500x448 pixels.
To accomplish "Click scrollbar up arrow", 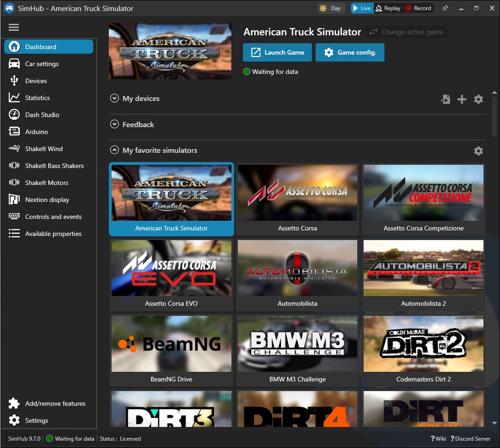I will click(494, 92).
